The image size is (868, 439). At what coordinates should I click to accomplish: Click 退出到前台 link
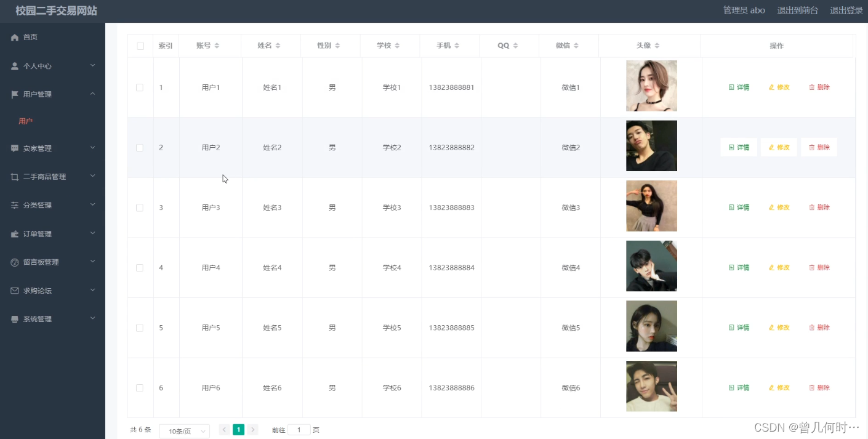pyautogui.click(x=798, y=10)
